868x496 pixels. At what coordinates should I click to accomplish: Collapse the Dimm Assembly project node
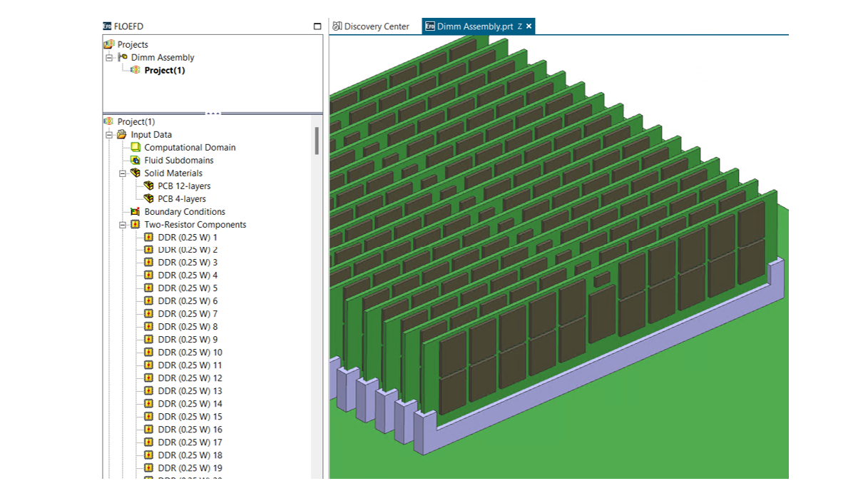click(x=109, y=58)
